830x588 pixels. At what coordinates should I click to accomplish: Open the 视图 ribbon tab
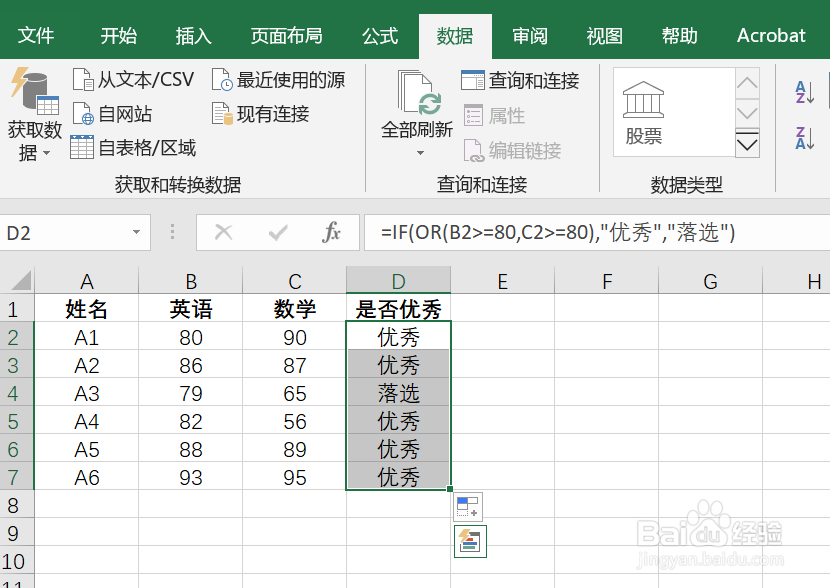pyautogui.click(x=604, y=36)
